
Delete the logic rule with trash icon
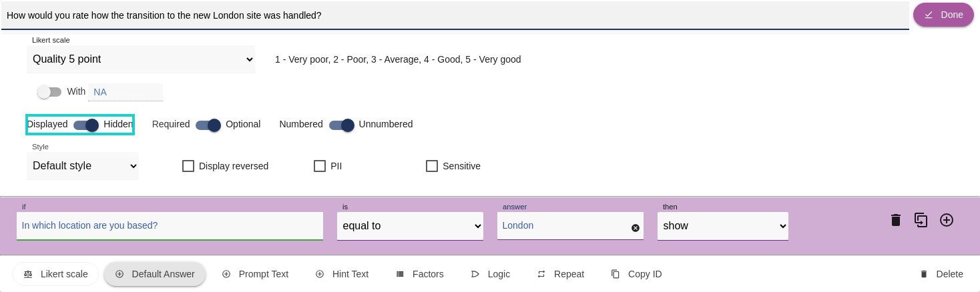[x=896, y=220]
